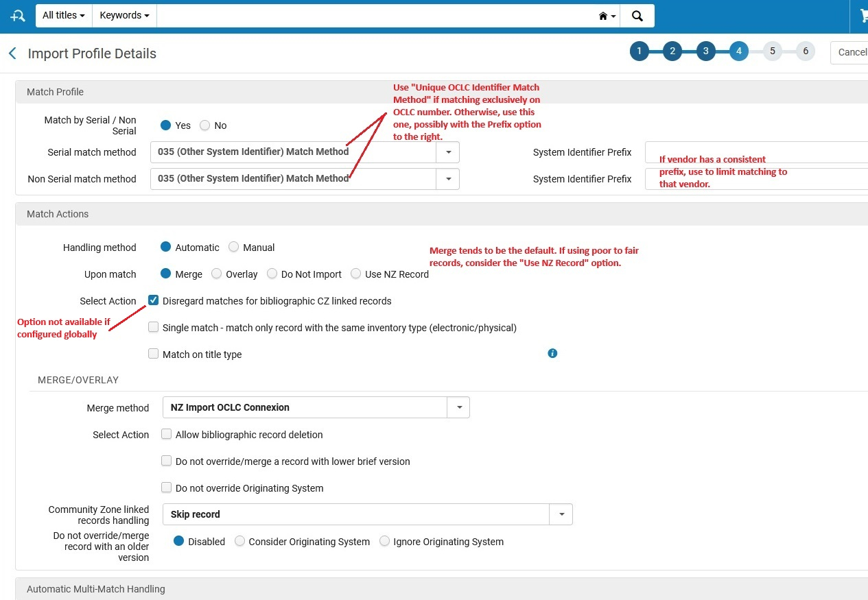Click the Serial match method label
Screen dimensions: 868x600
(x=92, y=152)
